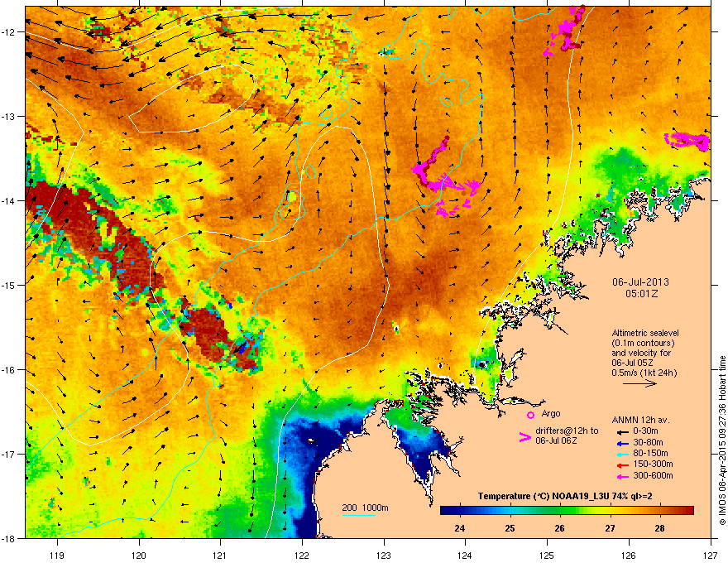Click the '119' longitude axis label
728x563 pixels.
click(x=57, y=555)
